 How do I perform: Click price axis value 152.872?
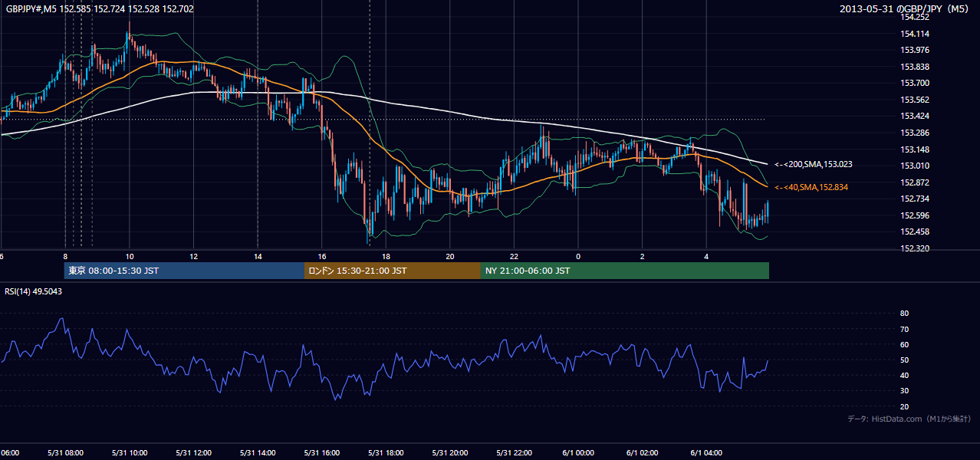coord(914,182)
